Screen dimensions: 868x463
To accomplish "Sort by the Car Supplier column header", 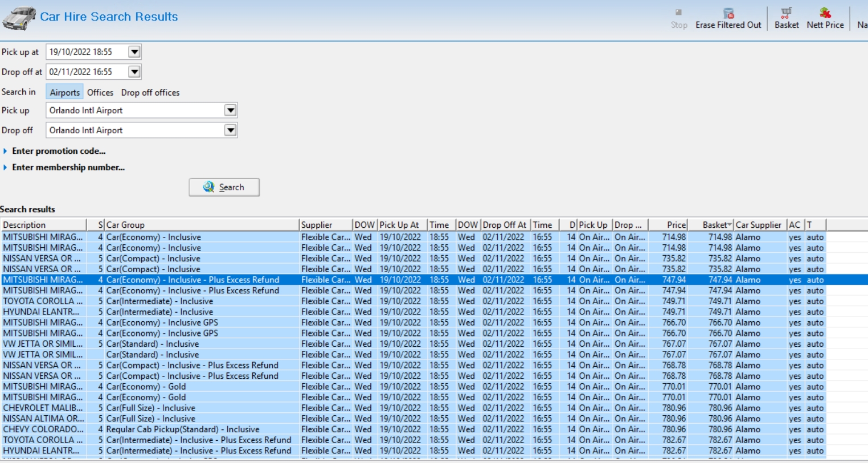I will point(760,225).
